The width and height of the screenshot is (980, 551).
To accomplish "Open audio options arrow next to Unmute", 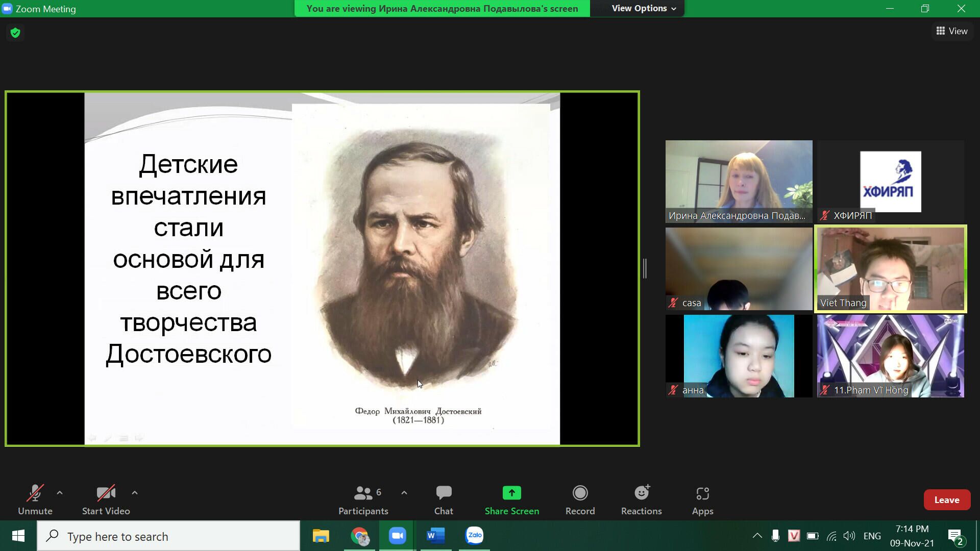I will coord(60,493).
